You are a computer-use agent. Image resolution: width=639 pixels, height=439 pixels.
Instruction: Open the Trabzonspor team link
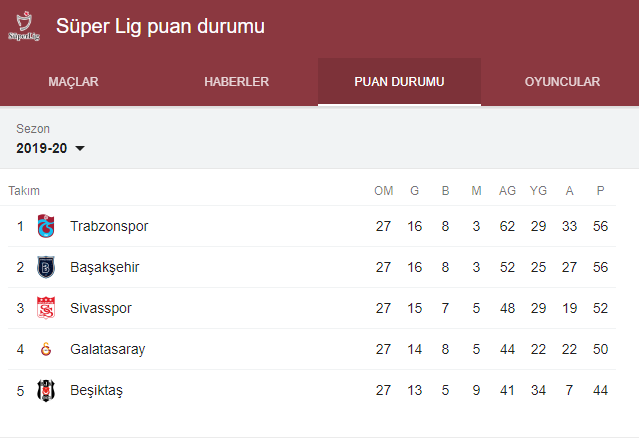(x=109, y=226)
